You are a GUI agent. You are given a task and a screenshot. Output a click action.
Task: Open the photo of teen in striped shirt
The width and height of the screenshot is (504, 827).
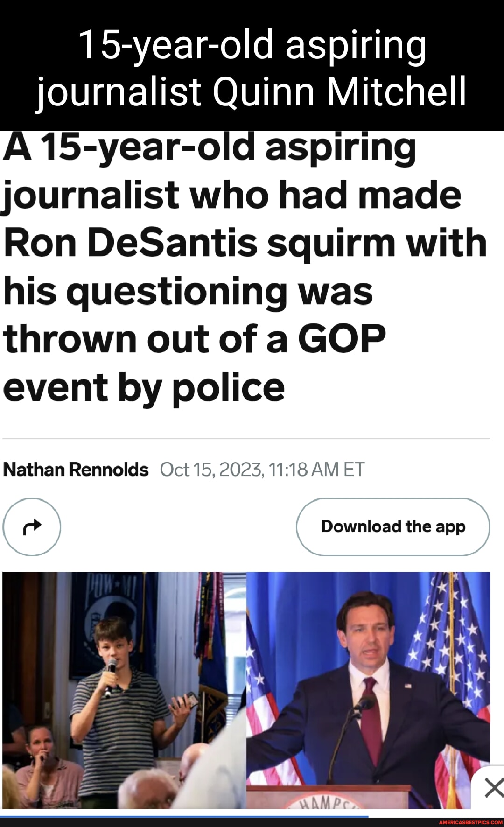pos(124,690)
